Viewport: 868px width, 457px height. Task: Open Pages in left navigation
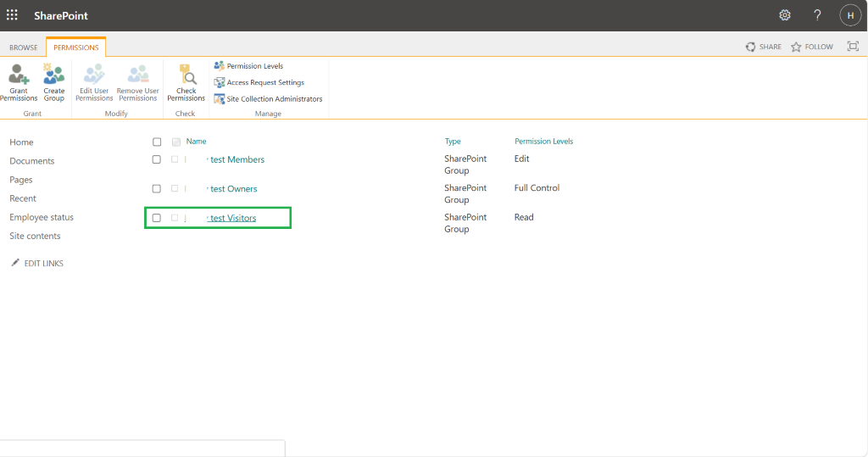21,180
